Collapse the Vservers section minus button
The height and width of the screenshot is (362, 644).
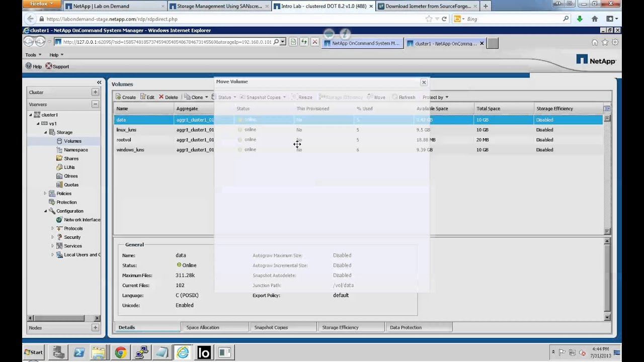click(x=95, y=104)
